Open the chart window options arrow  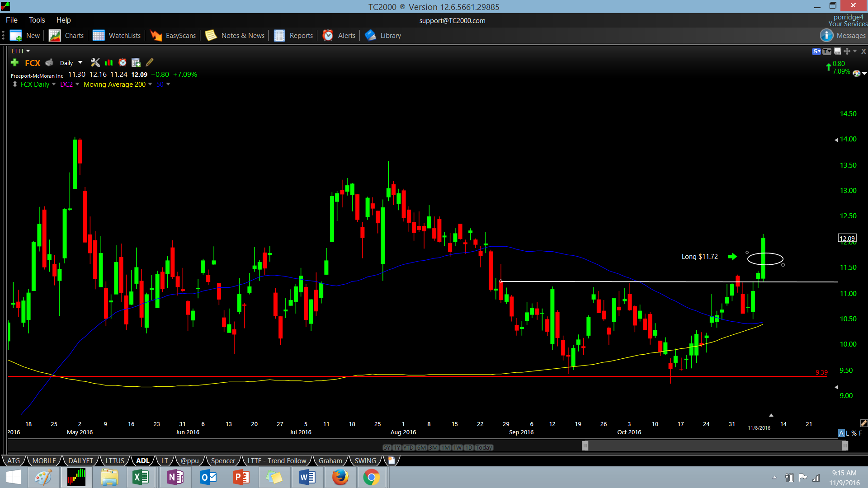(x=855, y=52)
